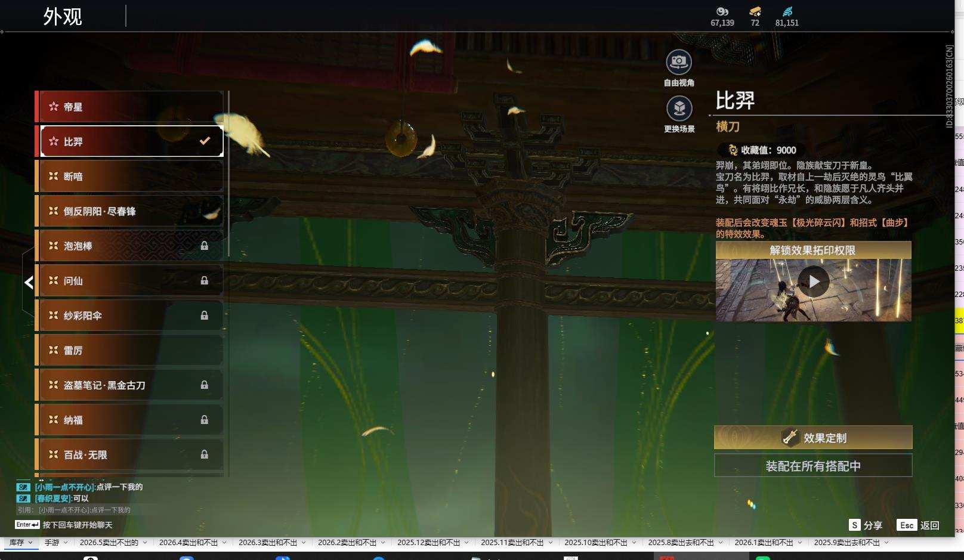
Task: Click the blue feather currency icon showing 81,151
Action: coord(787,11)
